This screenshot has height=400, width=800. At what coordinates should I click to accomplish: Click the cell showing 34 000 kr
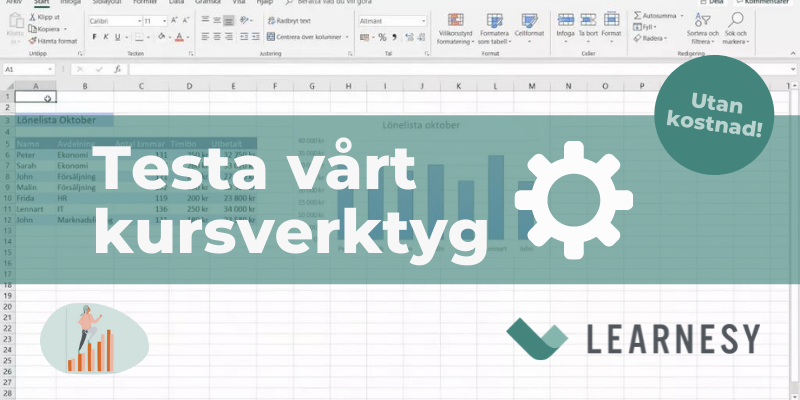point(233,209)
